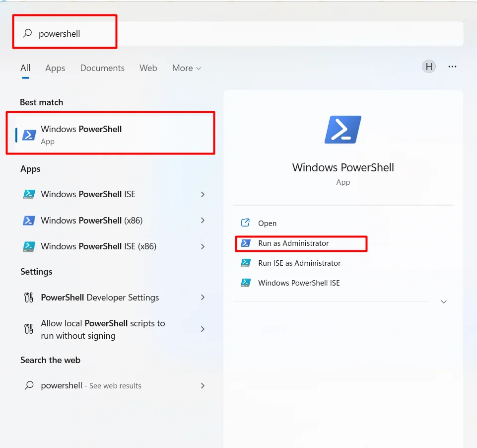Click the Open external-link icon

click(x=245, y=223)
